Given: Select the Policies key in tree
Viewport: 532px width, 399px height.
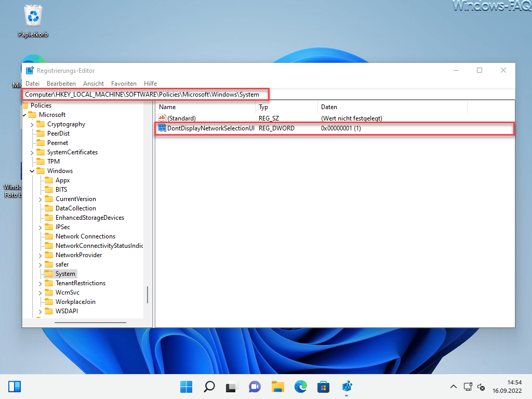Looking at the screenshot, I should [41, 105].
